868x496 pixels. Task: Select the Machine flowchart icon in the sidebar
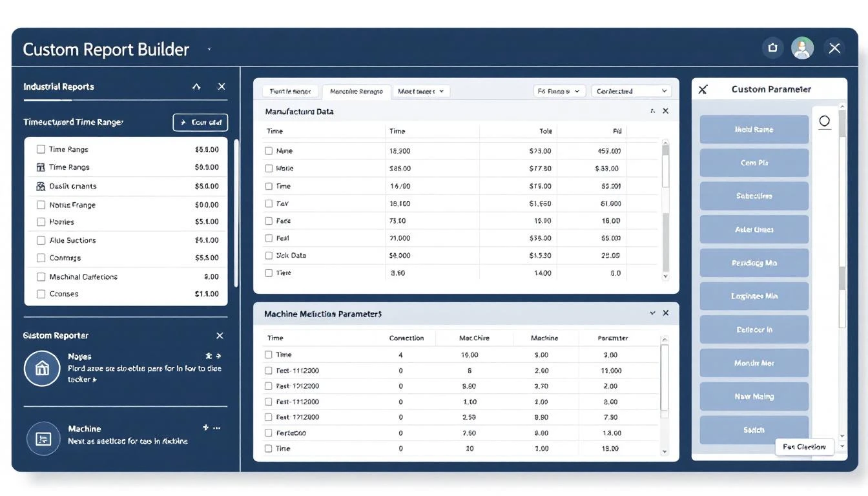pos(42,439)
